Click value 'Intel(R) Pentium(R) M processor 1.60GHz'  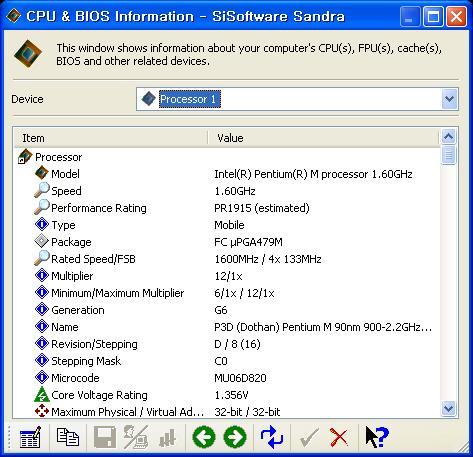click(313, 174)
